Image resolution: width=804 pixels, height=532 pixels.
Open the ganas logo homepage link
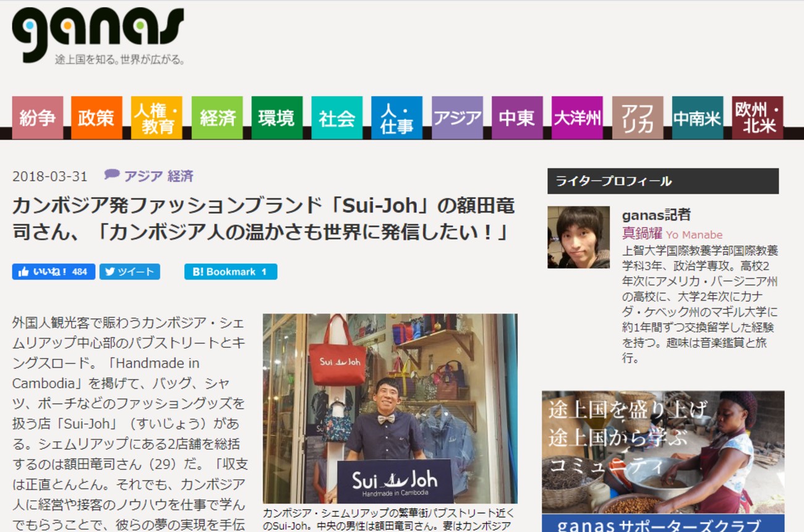click(98, 35)
